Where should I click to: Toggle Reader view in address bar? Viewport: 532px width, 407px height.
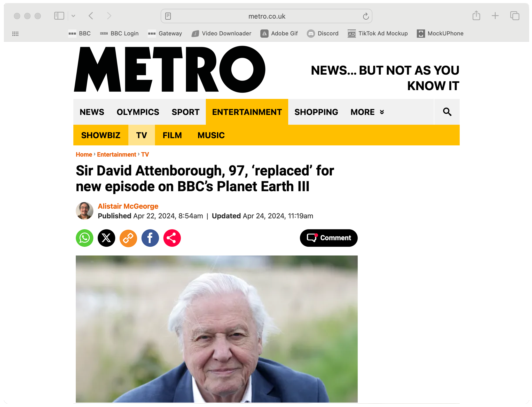point(168,16)
